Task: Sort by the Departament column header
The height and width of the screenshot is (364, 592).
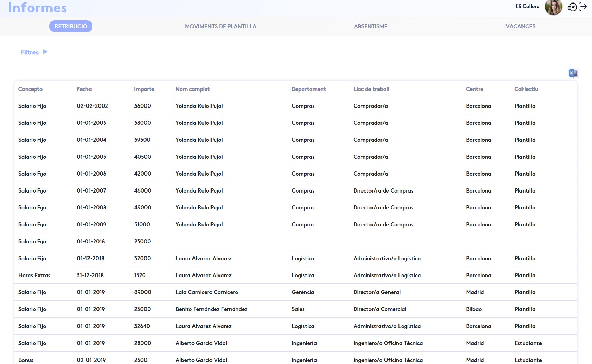Action: pos(309,89)
